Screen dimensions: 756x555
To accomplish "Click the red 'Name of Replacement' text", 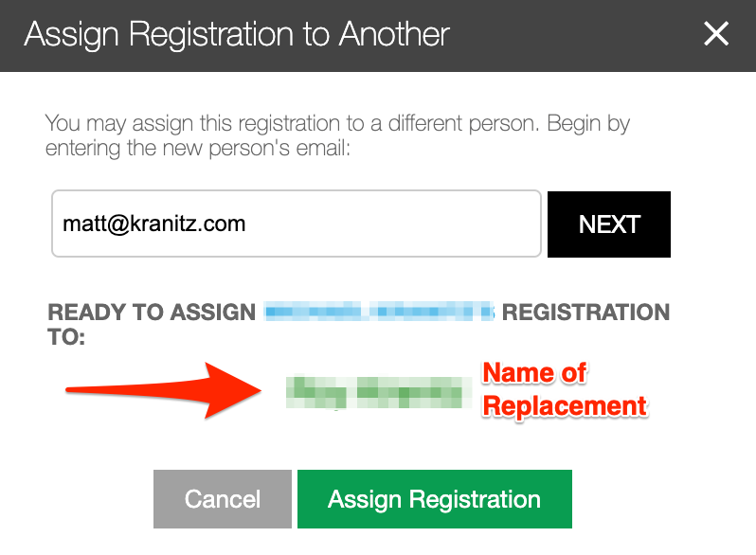I will 565,389.
